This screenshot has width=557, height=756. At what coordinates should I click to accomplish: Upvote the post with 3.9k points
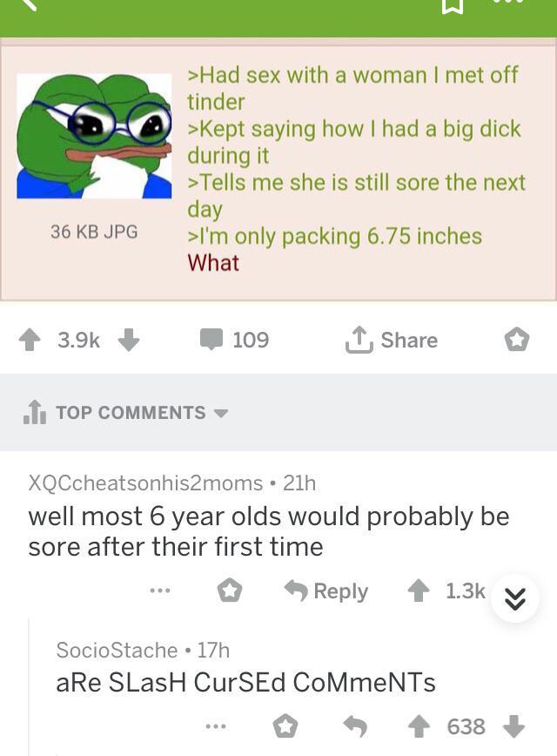(x=30, y=340)
